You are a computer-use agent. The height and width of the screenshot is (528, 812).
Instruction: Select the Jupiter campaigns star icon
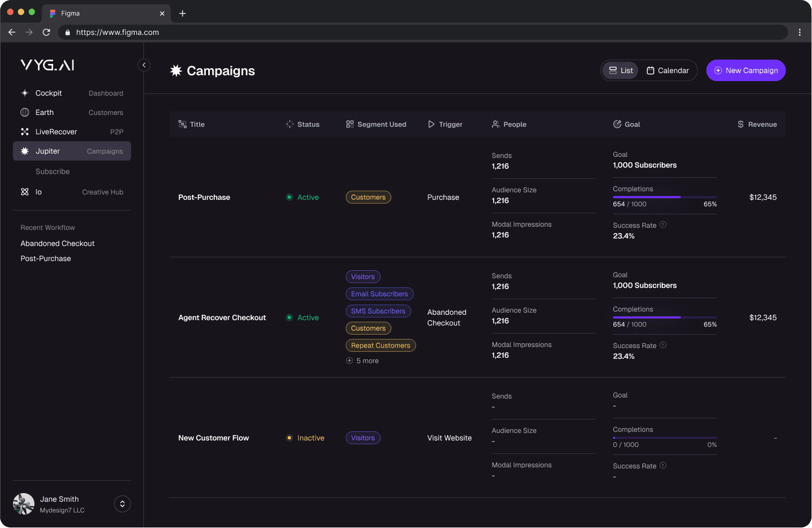25,151
